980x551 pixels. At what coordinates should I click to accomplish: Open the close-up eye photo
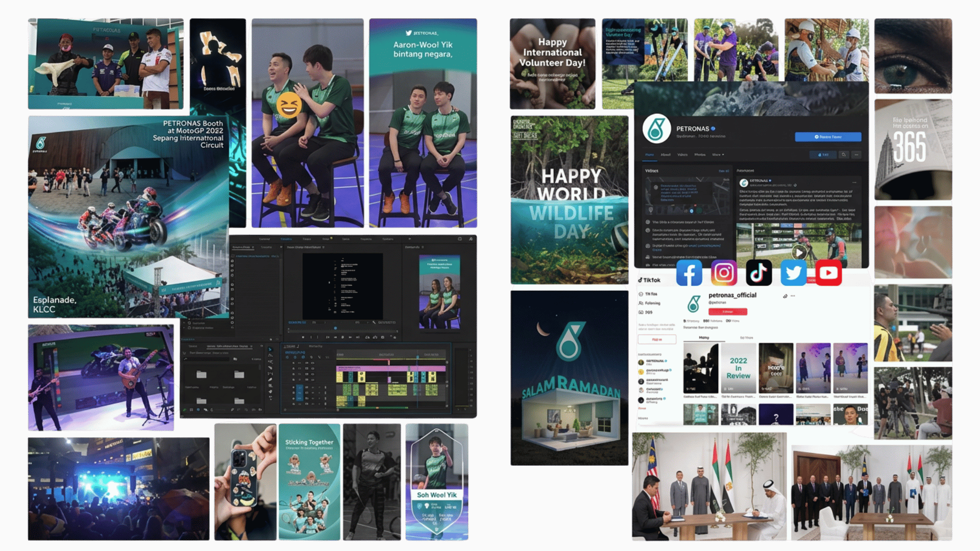pyautogui.click(x=913, y=56)
